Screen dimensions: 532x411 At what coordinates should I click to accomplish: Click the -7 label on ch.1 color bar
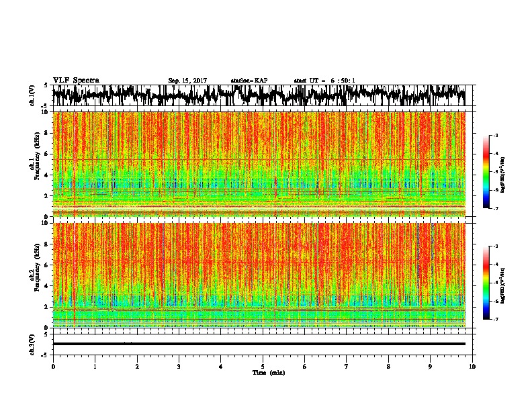[496, 208]
